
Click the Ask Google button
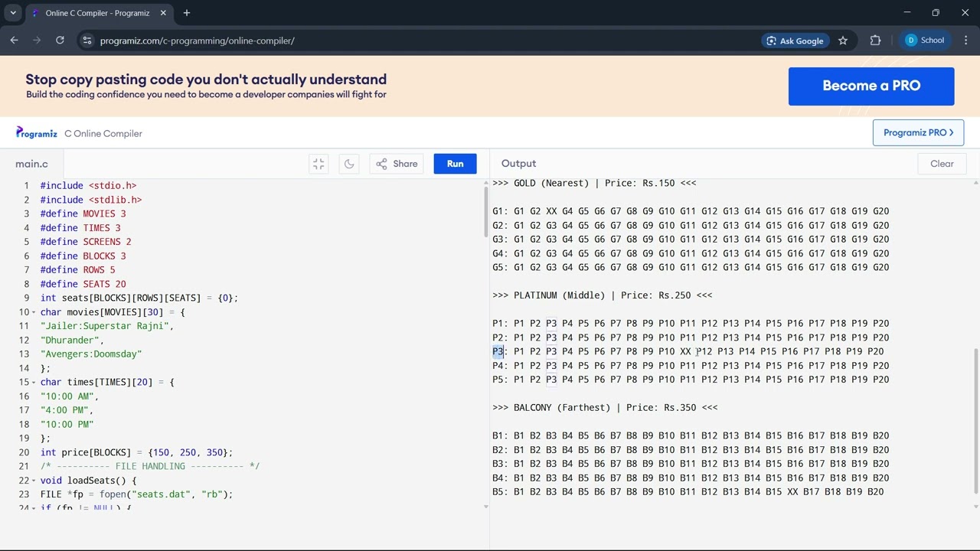point(795,41)
